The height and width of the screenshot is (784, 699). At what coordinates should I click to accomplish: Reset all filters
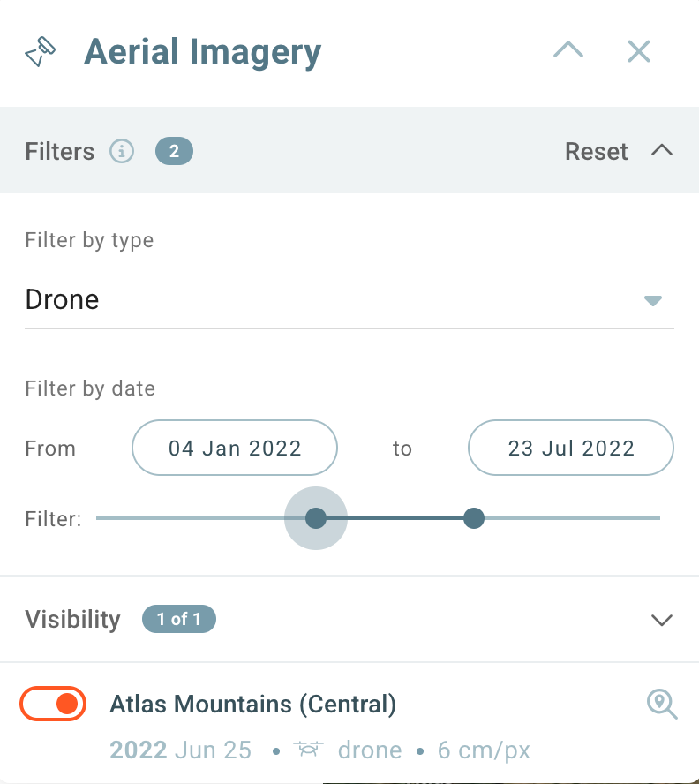pos(596,151)
